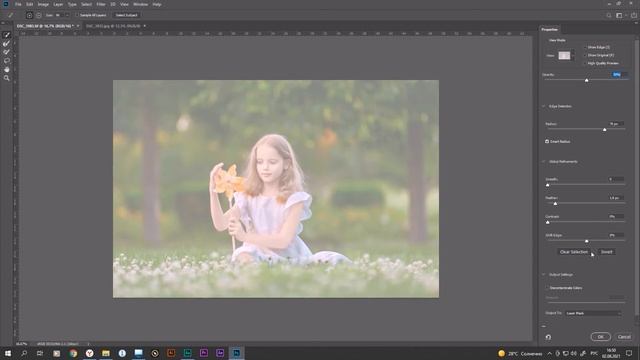The height and width of the screenshot is (360, 640).
Task: Open the workspace switcher icon
Action: tap(619, 15)
